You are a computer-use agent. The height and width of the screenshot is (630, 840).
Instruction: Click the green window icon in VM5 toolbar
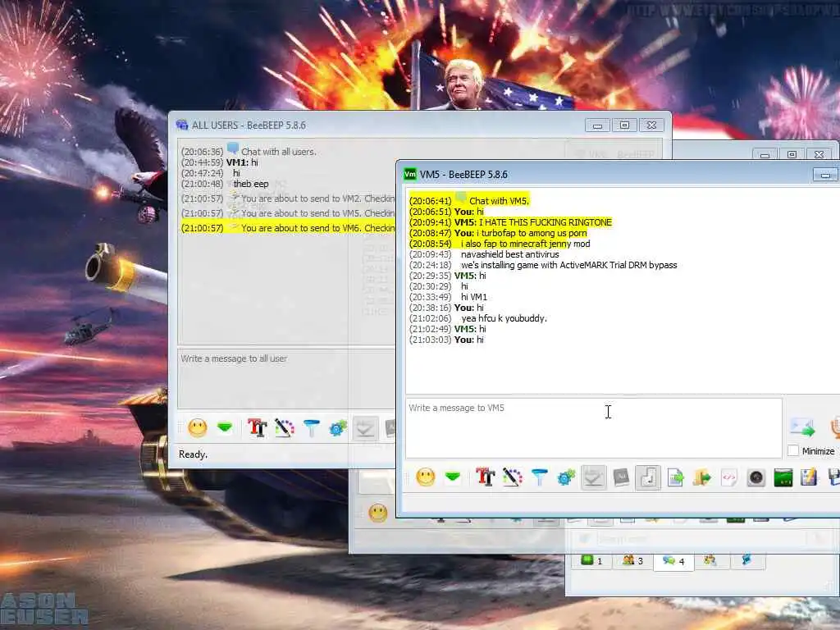pos(783,477)
